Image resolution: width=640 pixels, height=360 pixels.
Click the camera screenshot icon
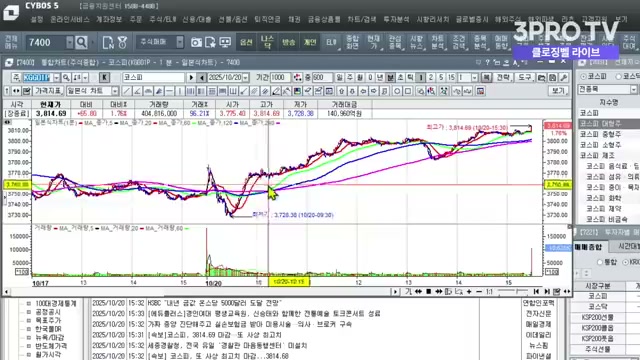coord(196,42)
